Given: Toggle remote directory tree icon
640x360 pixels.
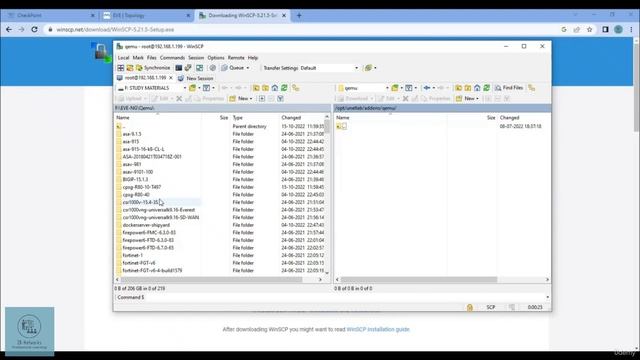Looking at the screenshot, I should tap(531, 88).
